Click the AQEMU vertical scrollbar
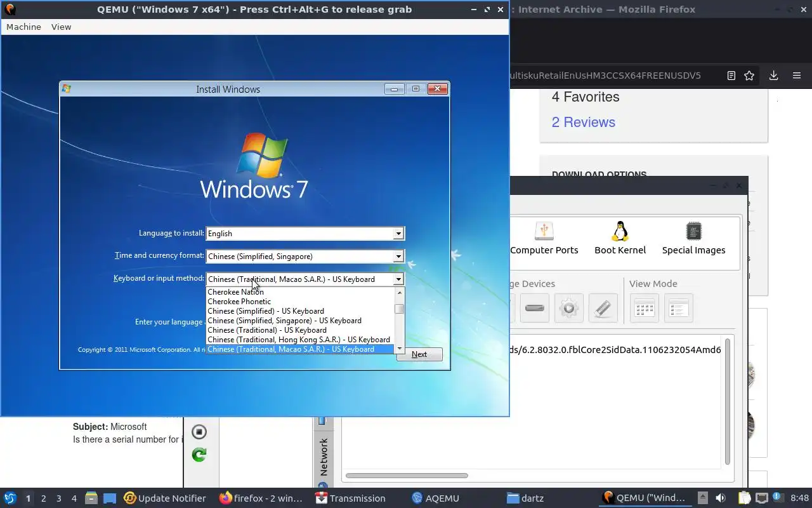 (728, 402)
